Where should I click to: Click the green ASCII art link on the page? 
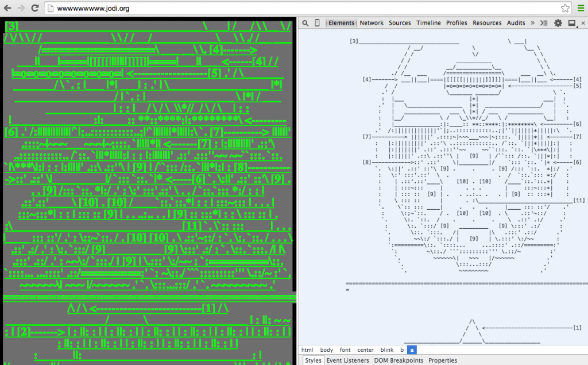point(148,172)
